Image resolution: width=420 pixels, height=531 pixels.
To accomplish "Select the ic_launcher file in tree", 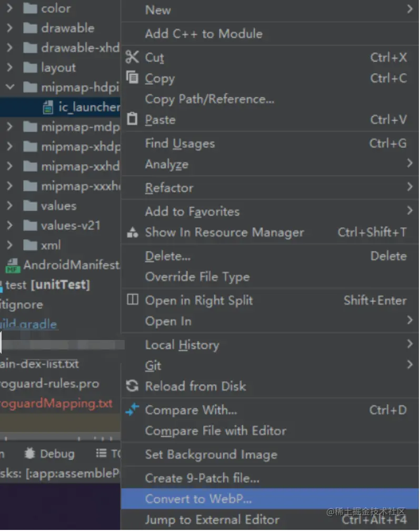I will [88, 107].
